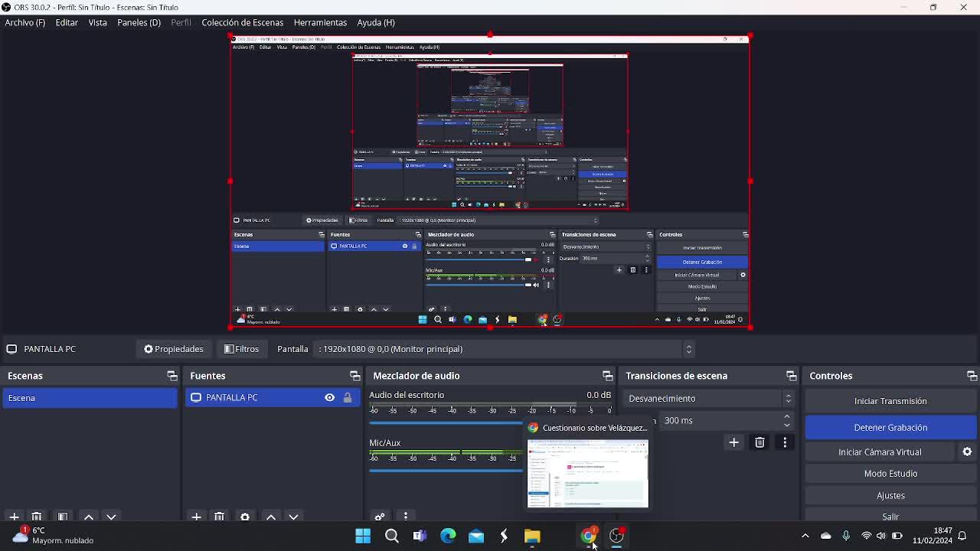Increase transition duration with up arrow
This screenshot has width=980, height=551.
click(786, 416)
